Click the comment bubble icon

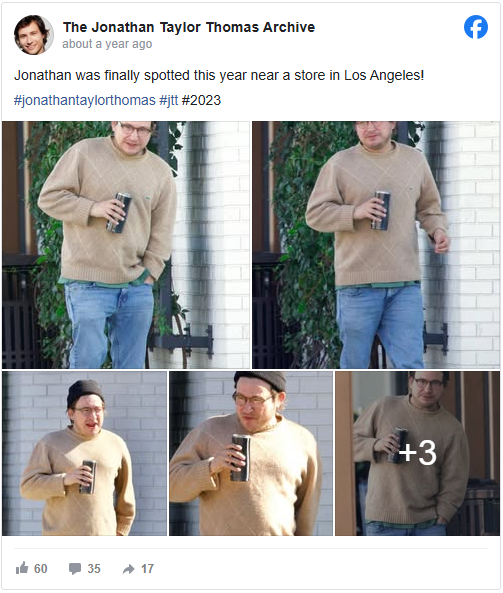click(75, 568)
